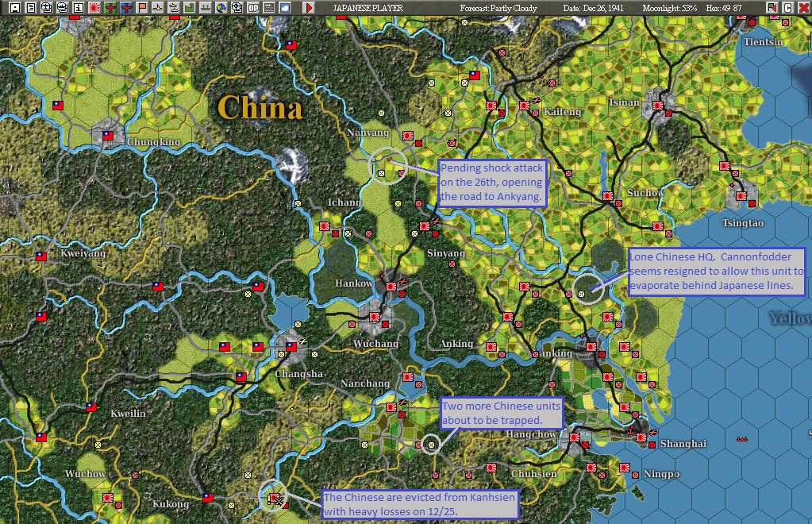
Task: Click the grid table toolbar icon
Action: coord(269,8)
